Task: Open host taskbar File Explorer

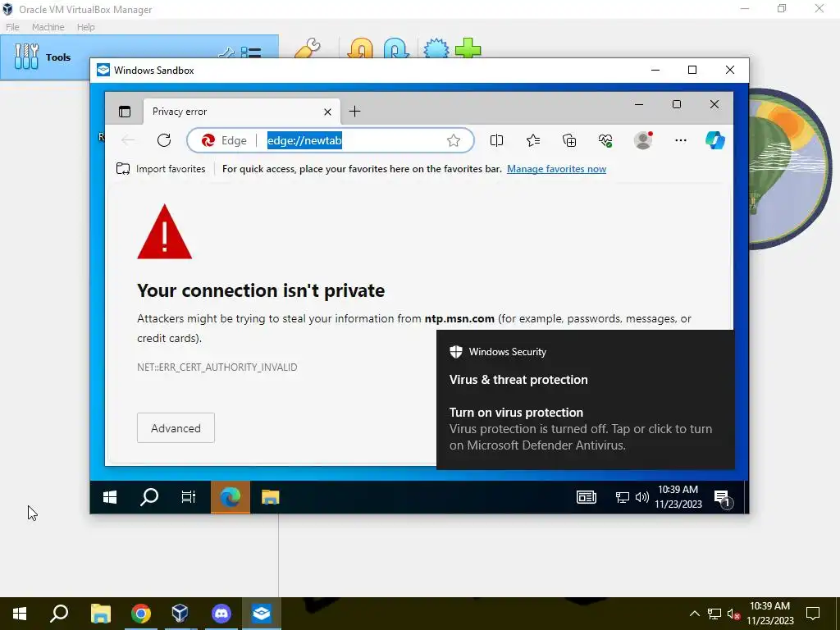Action: (100, 614)
